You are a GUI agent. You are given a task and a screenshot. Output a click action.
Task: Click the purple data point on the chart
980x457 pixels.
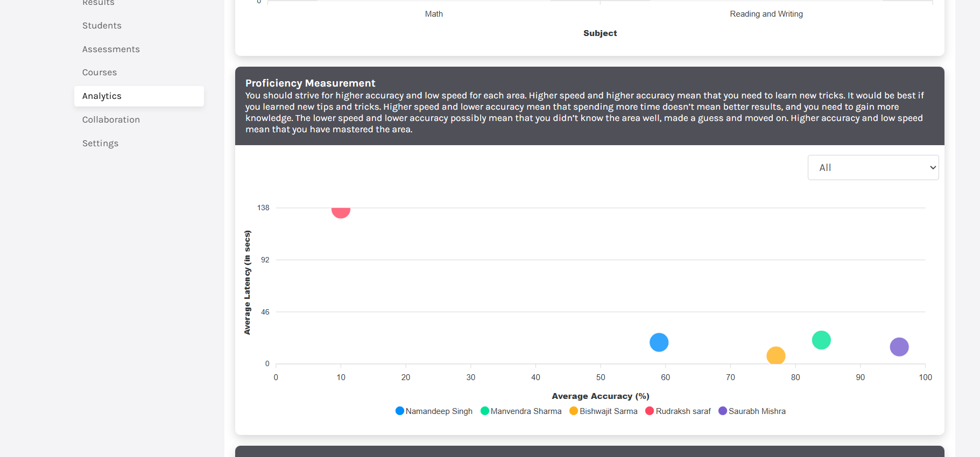899,347
